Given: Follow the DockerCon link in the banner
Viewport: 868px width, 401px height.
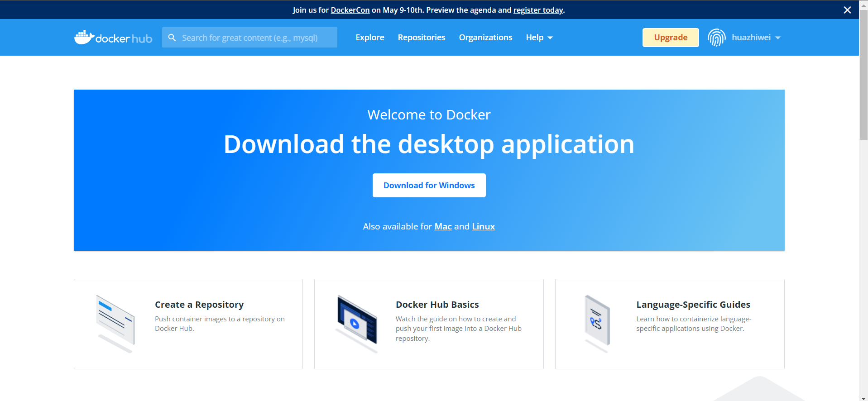Looking at the screenshot, I should coord(350,10).
